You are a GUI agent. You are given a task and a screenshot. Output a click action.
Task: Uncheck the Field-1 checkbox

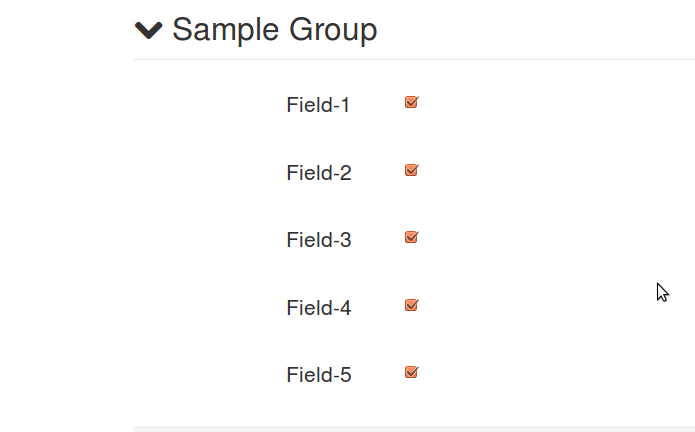click(x=411, y=102)
